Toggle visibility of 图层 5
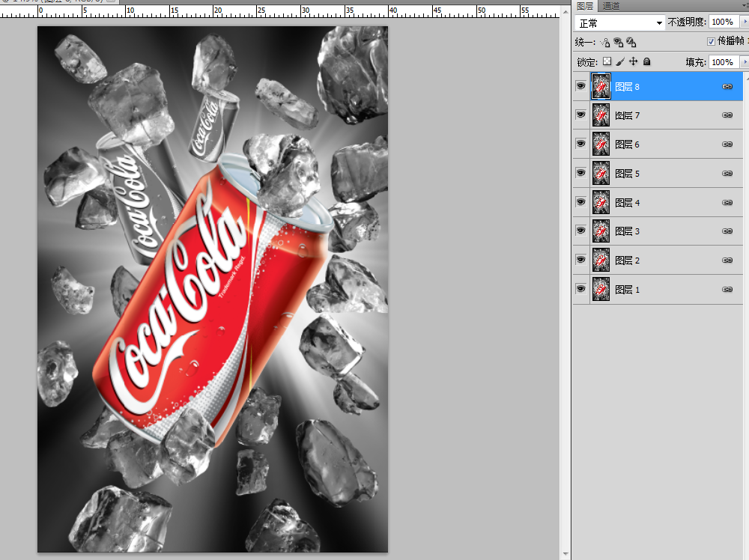Viewport: 749px width, 560px height. pyautogui.click(x=581, y=173)
